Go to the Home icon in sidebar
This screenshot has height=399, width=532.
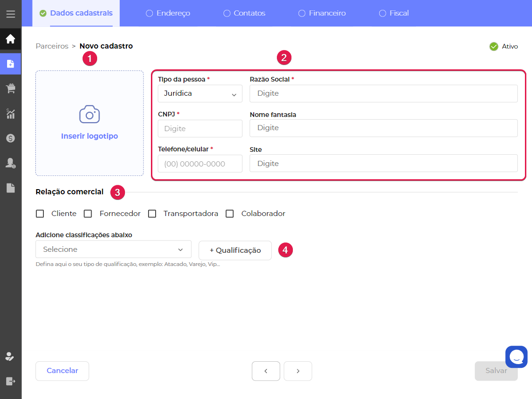pos(10,39)
